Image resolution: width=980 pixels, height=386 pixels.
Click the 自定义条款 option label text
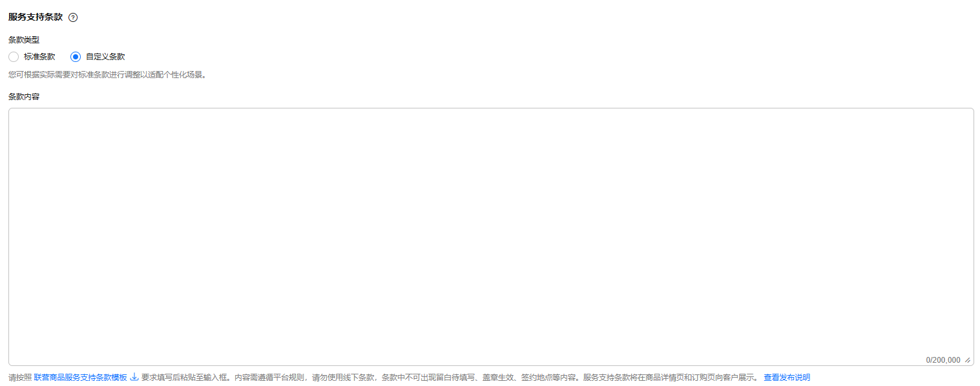105,57
